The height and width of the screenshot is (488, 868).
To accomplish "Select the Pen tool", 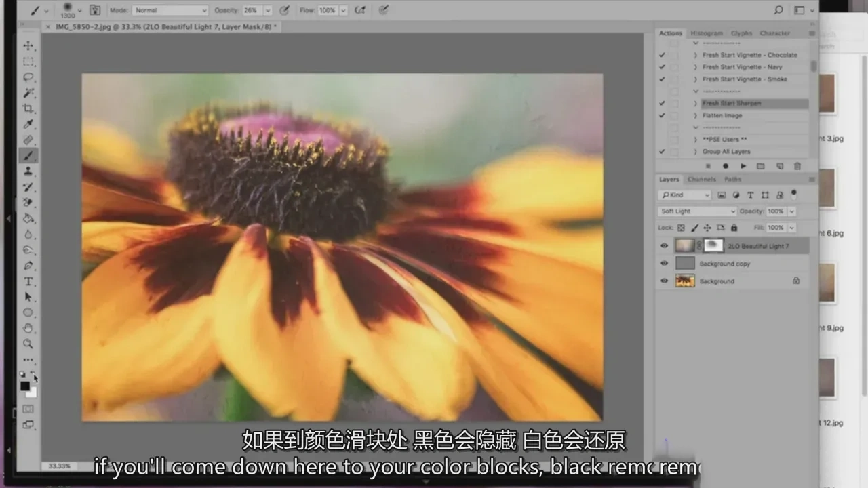I will [x=28, y=266].
